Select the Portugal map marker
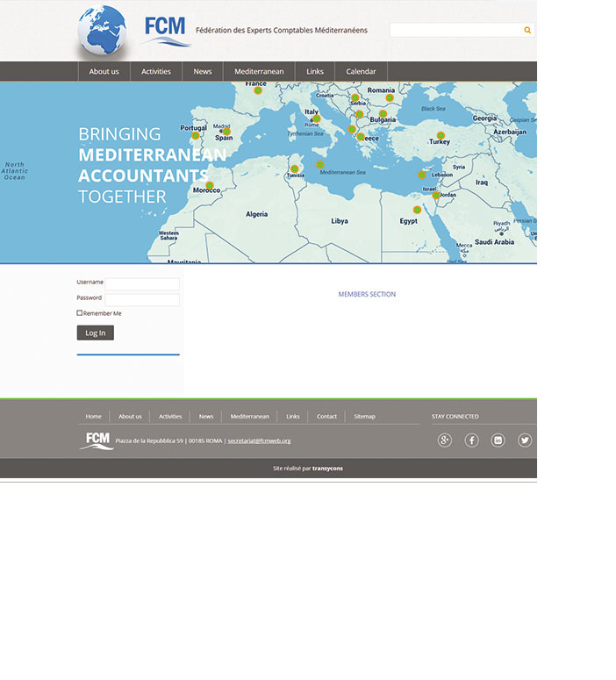Image resolution: width=616 pixels, height=680 pixels. (196, 136)
